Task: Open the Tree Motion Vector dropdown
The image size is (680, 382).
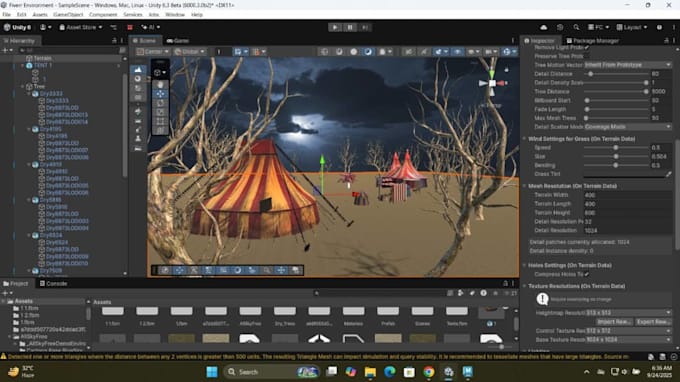Action: (x=628, y=65)
